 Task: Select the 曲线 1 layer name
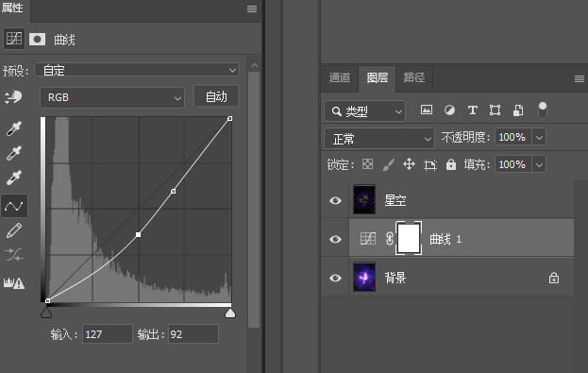pyautogui.click(x=445, y=239)
